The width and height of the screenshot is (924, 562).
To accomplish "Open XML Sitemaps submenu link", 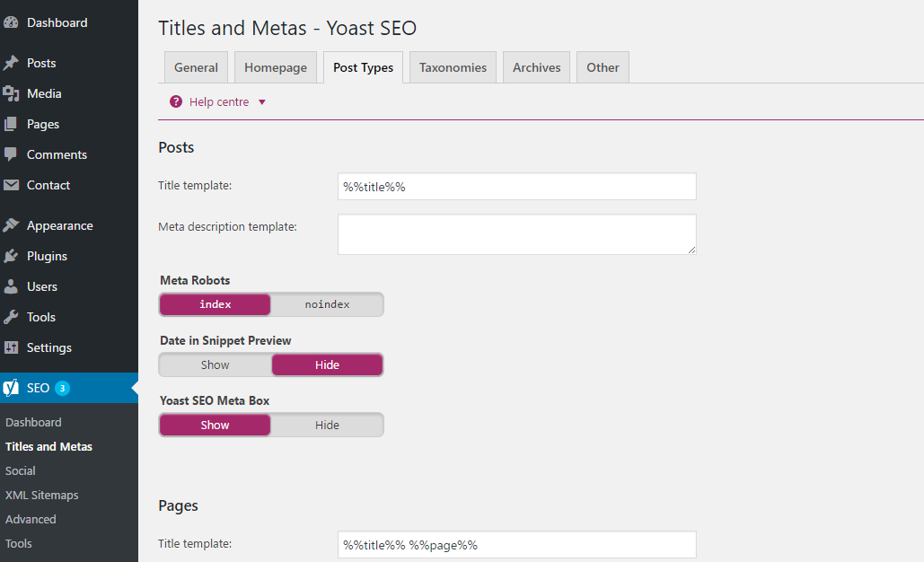I will pos(42,495).
